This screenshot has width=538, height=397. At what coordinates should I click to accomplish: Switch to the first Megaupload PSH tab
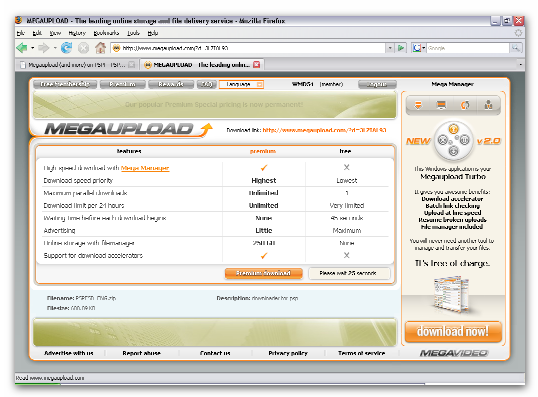click(x=77, y=65)
